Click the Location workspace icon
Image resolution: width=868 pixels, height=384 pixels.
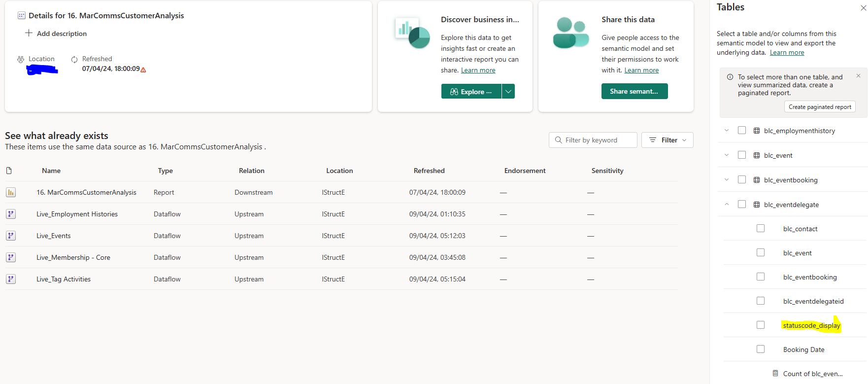coord(21,59)
